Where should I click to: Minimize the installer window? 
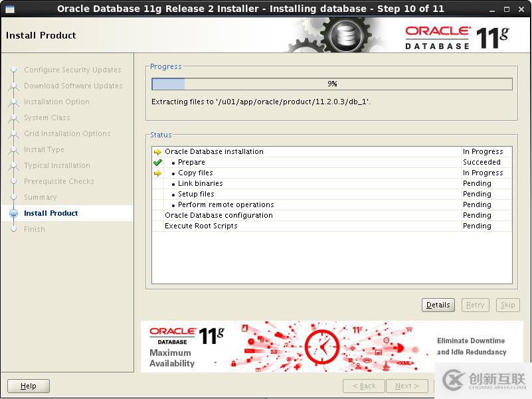(492, 9)
